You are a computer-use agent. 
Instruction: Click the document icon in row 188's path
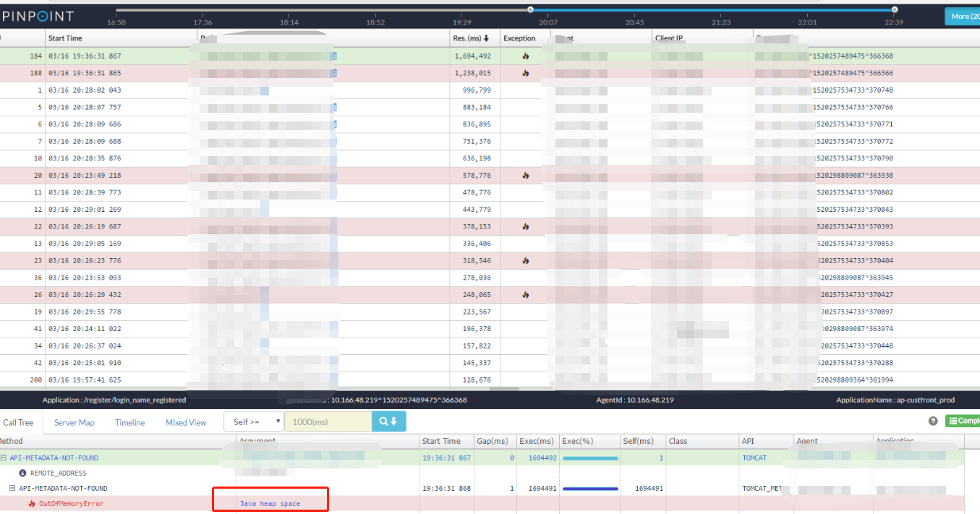(335, 73)
